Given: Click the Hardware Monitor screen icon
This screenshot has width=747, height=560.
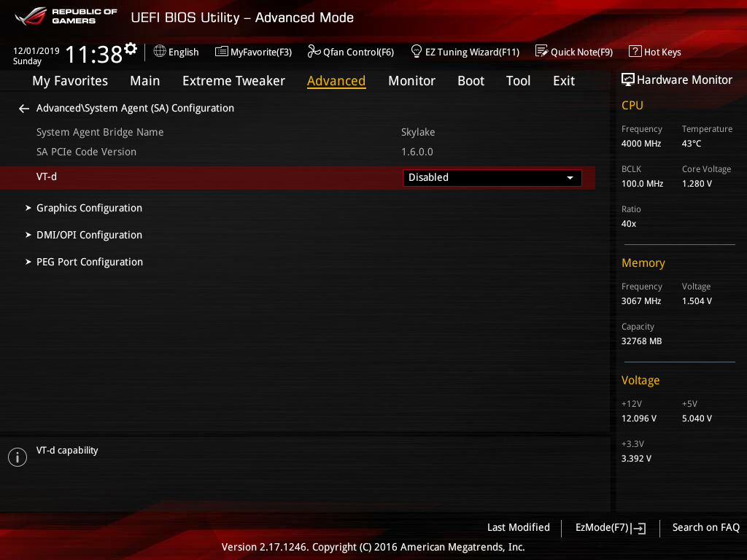Looking at the screenshot, I should [628, 79].
